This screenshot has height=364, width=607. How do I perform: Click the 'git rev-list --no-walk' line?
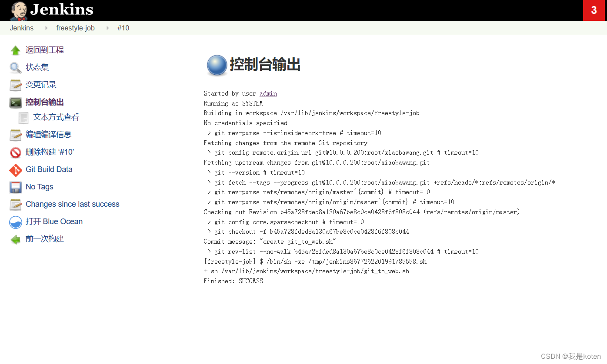(x=343, y=251)
